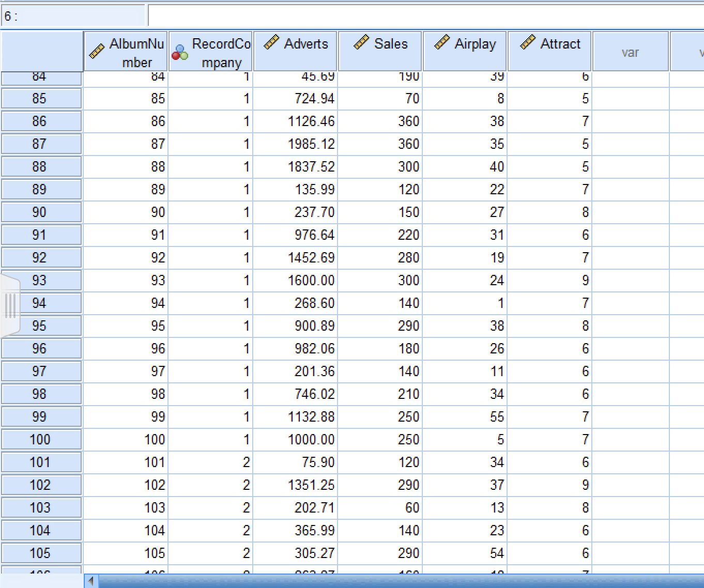
Task: Select row header 90
Action: click(41, 212)
